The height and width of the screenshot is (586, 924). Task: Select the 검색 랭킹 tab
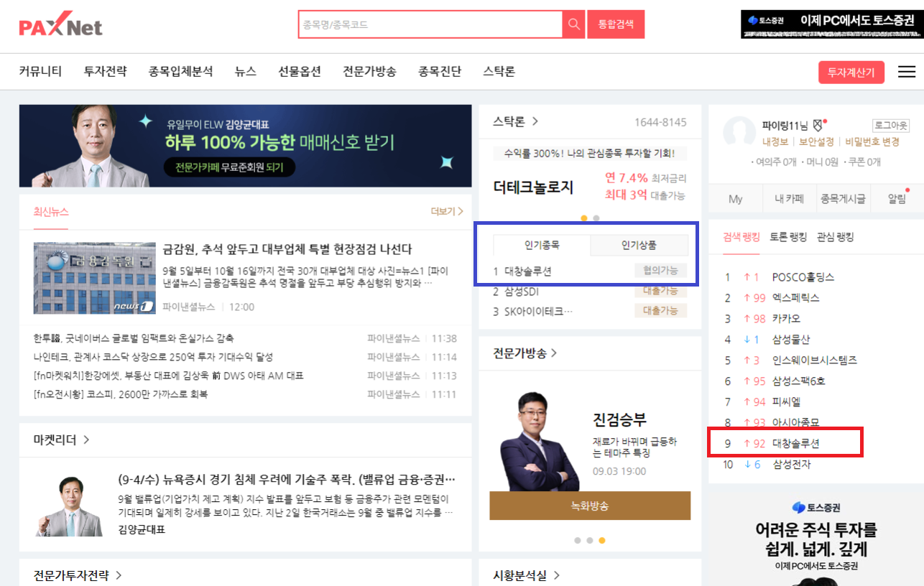(x=741, y=237)
